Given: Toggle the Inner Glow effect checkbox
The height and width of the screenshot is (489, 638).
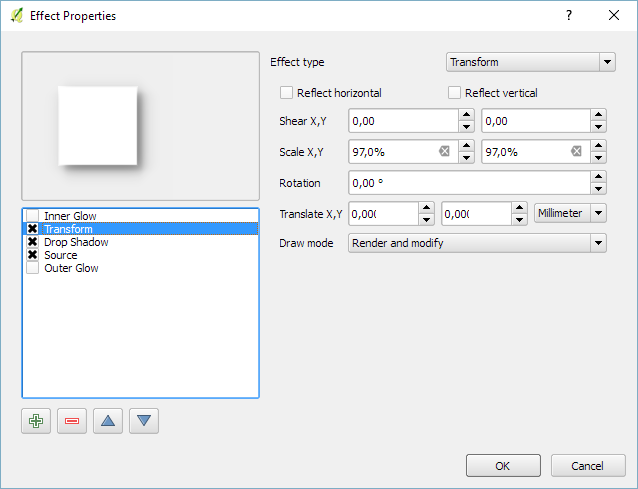Looking at the screenshot, I should (x=33, y=216).
